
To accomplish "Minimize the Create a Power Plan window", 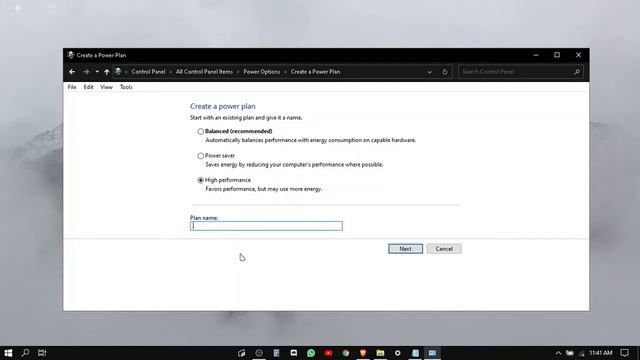I will pos(536,55).
